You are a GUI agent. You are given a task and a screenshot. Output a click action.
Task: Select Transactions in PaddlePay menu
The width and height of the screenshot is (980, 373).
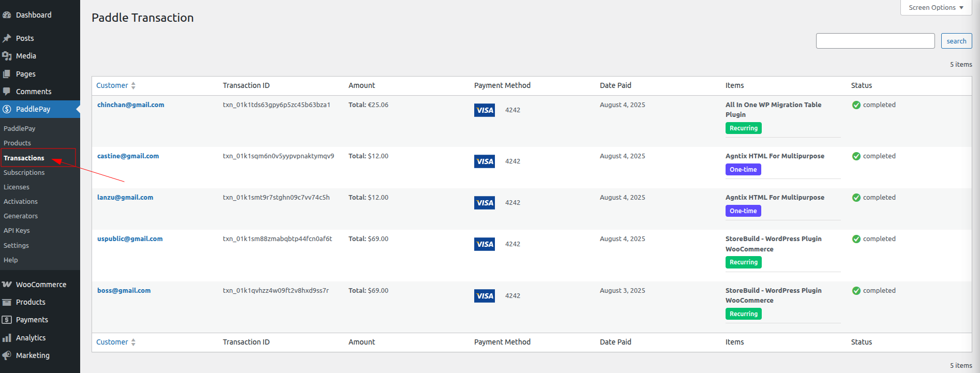tap(24, 158)
